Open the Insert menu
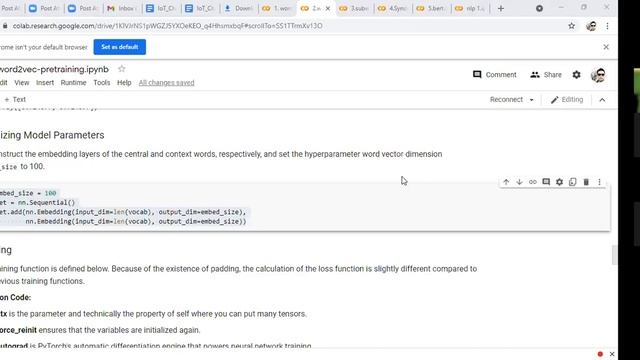640x360 pixels. click(45, 83)
